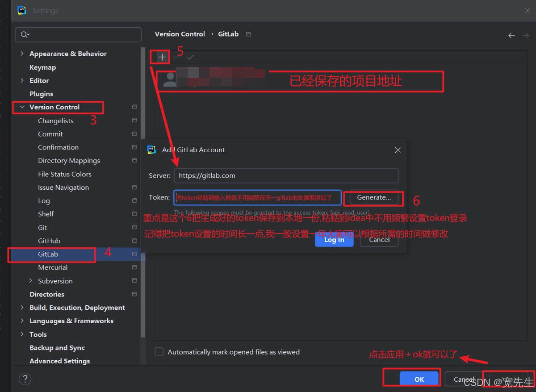Open File Status Colors settings

[65, 174]
